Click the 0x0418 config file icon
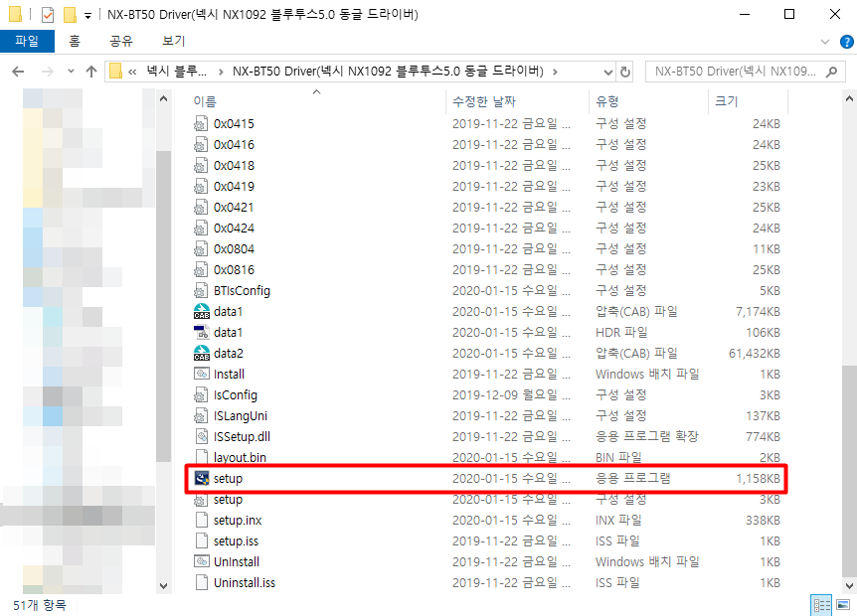This screenshot has height=616, width=857. click(201, 166)
